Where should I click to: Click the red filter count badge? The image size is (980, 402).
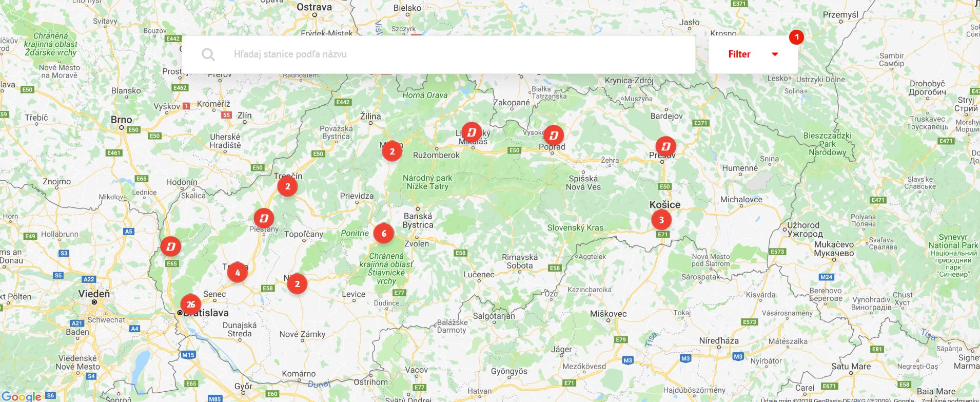[796, 37]
